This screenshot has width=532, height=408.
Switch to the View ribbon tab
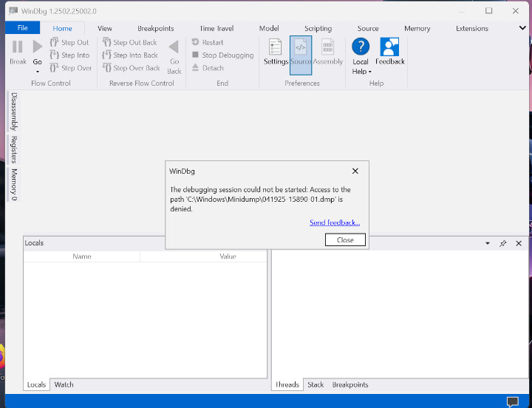(105, 29)
